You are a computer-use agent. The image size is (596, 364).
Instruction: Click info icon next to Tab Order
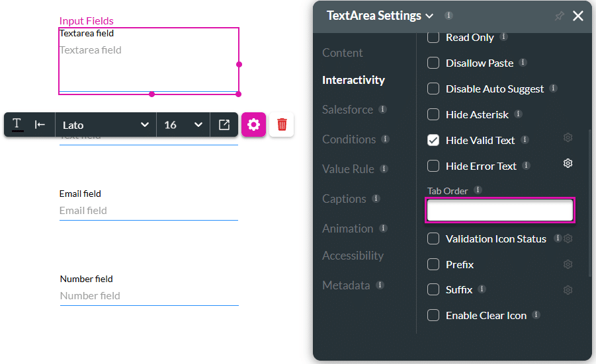click(478, 190)
